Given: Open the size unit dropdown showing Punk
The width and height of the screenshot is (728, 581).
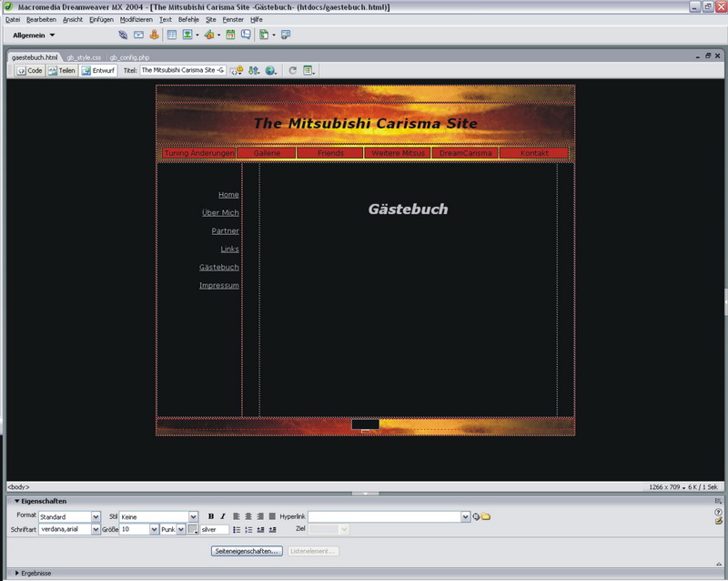Looking at the screenshot, I should pos(181,529).
